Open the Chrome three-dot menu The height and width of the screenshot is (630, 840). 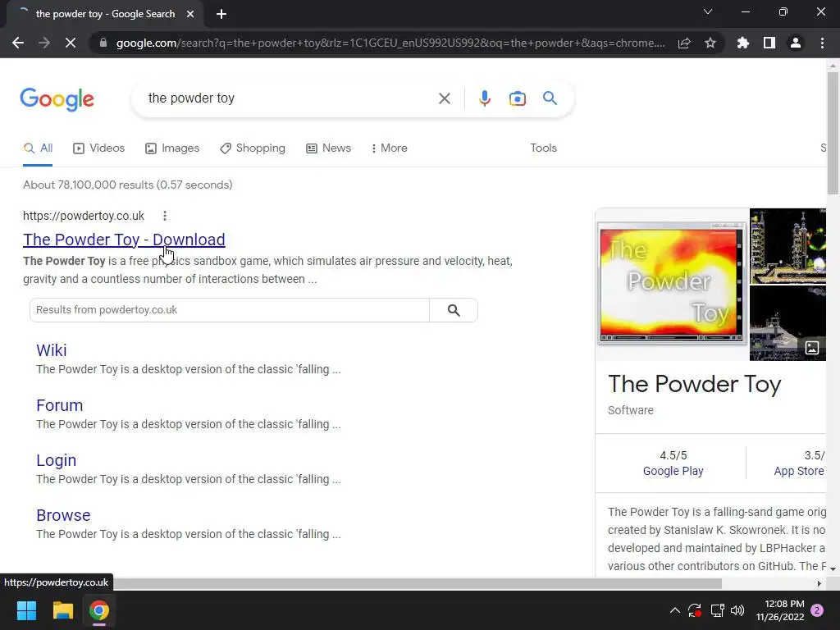point(822,43)
